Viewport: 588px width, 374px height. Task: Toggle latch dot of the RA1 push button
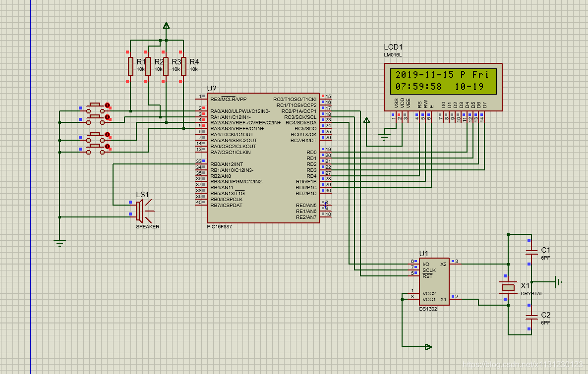(x=107, y=117)
